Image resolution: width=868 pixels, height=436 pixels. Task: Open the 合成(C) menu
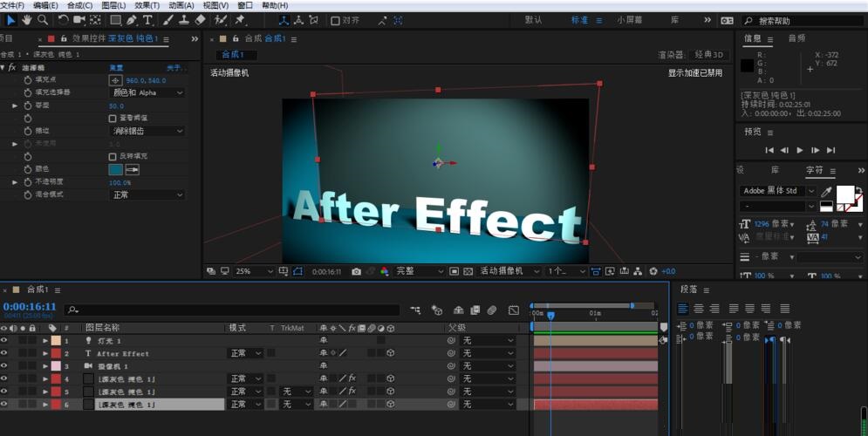click(x=79, y=5)
